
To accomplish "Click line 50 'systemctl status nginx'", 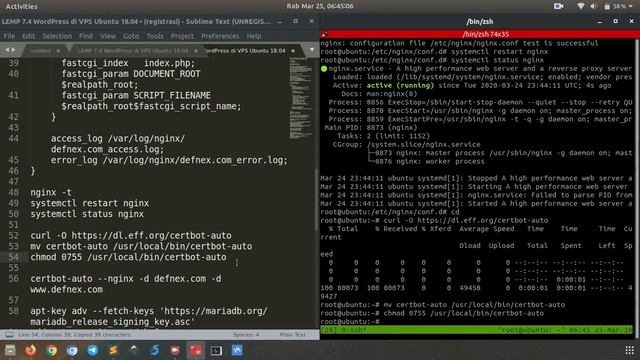I will pos(87,214).
